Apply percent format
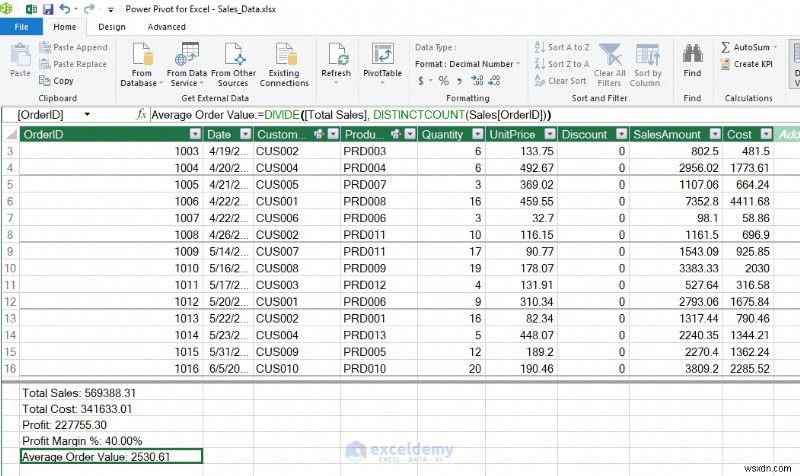 pyautogui.click(x=443, y=81)
